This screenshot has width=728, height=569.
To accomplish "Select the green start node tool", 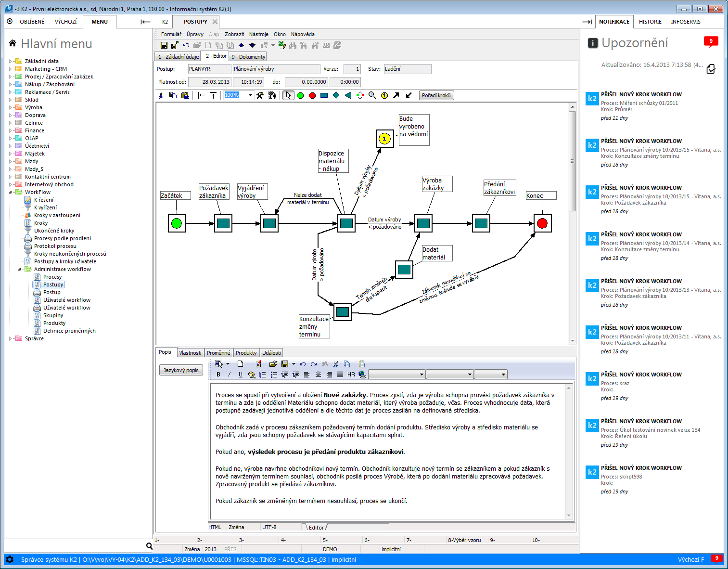I will [300, 95].
